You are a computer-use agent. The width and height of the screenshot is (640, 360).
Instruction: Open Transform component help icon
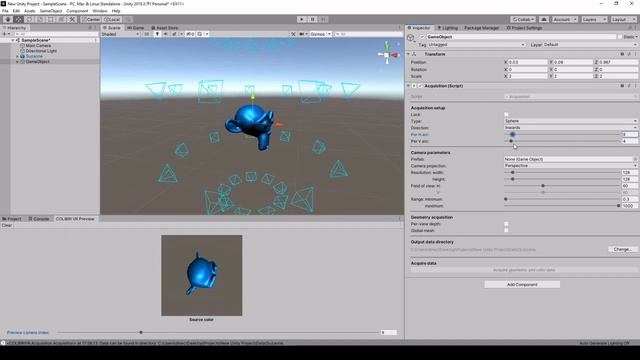[622, 54]
